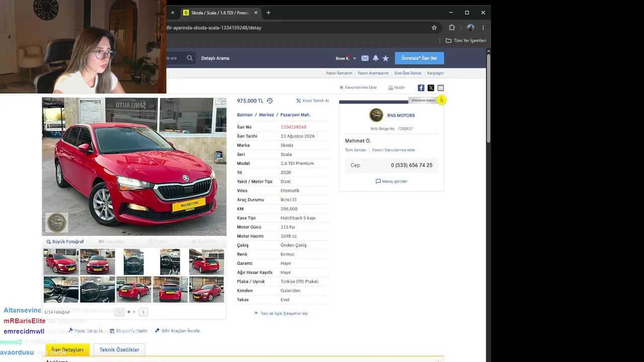The height and width of the screenshot is (362, 644).
Task: Bookmark this page with the star icon
Action: click(434, 28)
